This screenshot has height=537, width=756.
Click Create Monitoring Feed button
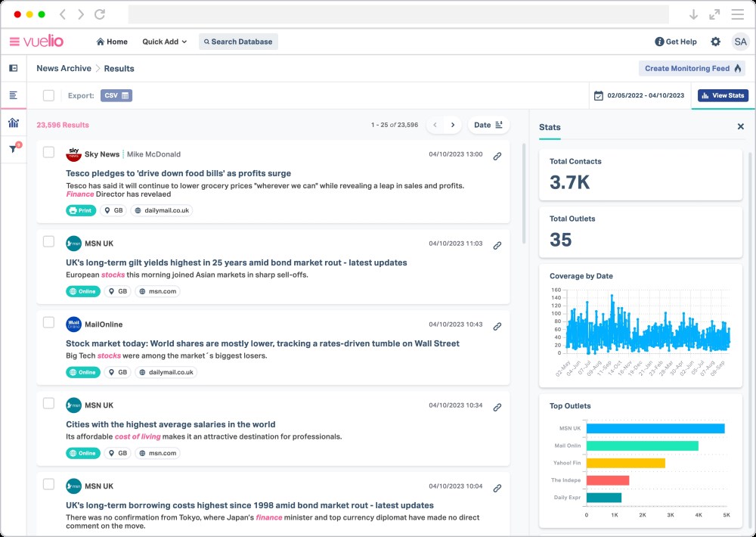click(x=692, y=69)
